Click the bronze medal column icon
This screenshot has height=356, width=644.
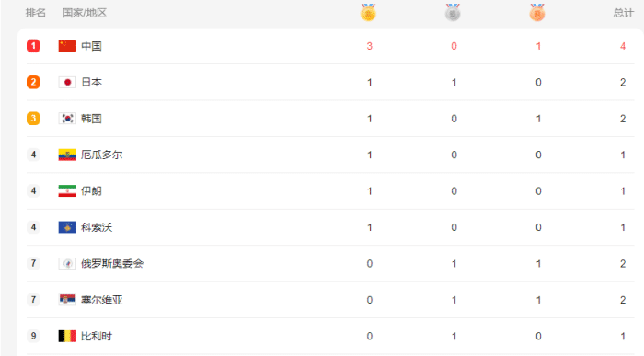click(536, 12)
